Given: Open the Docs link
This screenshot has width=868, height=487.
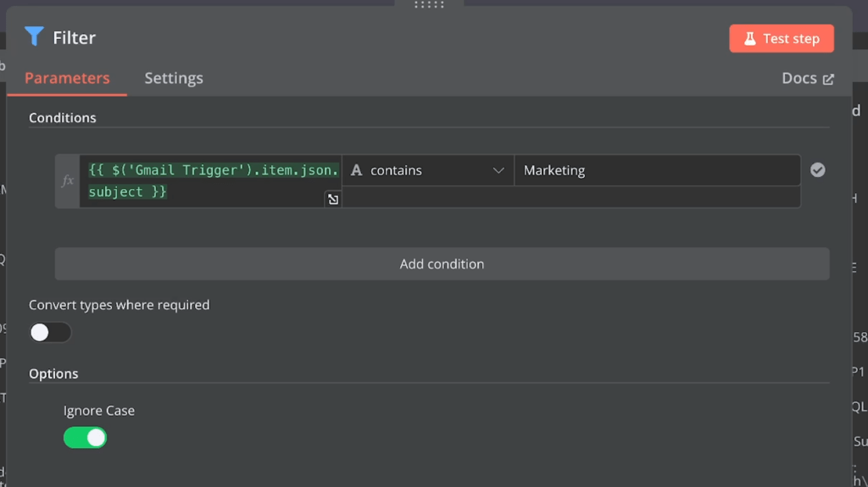Looking at the screenshot, I should 798,78.
